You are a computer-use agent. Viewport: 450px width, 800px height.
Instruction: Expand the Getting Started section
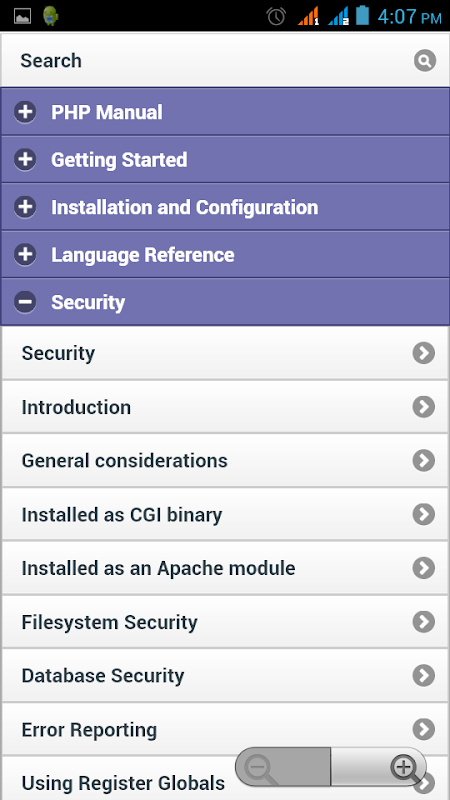click(x=225, y=159)
